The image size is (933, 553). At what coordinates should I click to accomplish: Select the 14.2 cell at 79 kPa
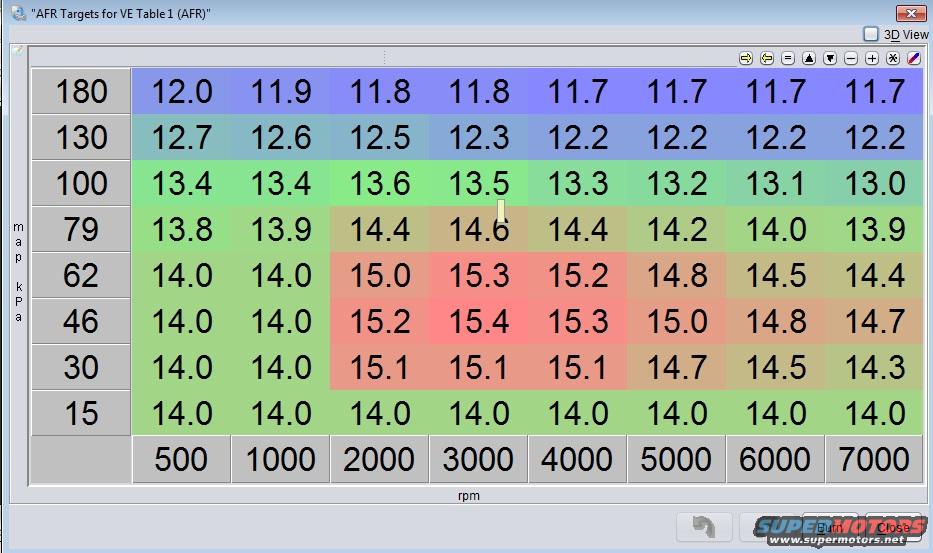pyautogui.click(x=676, y=229)
